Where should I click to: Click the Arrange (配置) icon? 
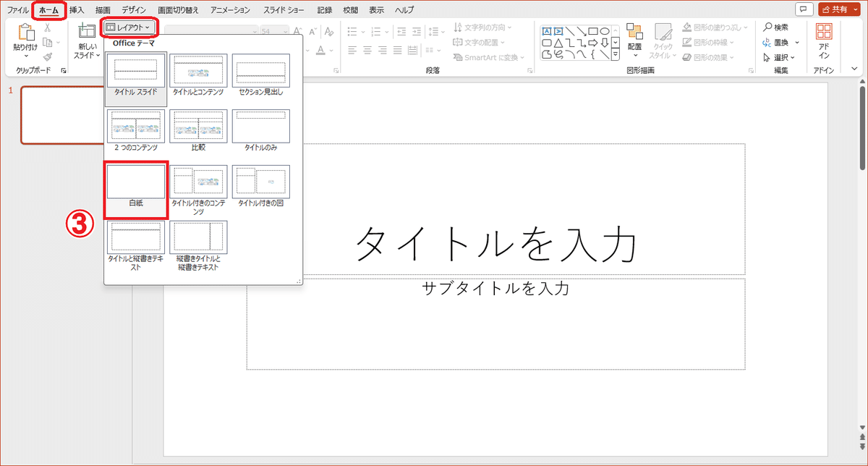tap(634, 32)
